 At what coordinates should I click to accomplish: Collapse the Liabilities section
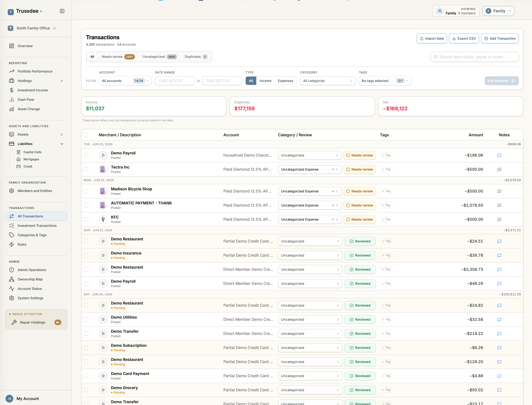click(62, 144)
